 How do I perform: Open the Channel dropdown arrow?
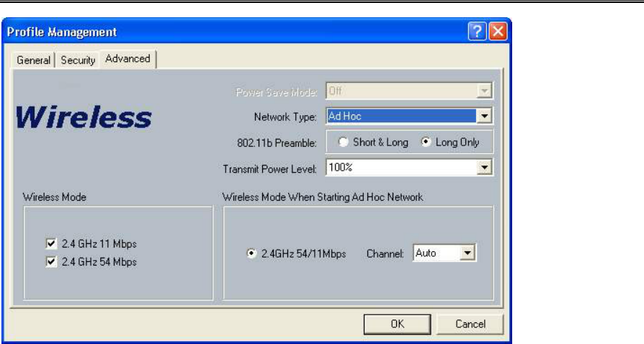468,253
